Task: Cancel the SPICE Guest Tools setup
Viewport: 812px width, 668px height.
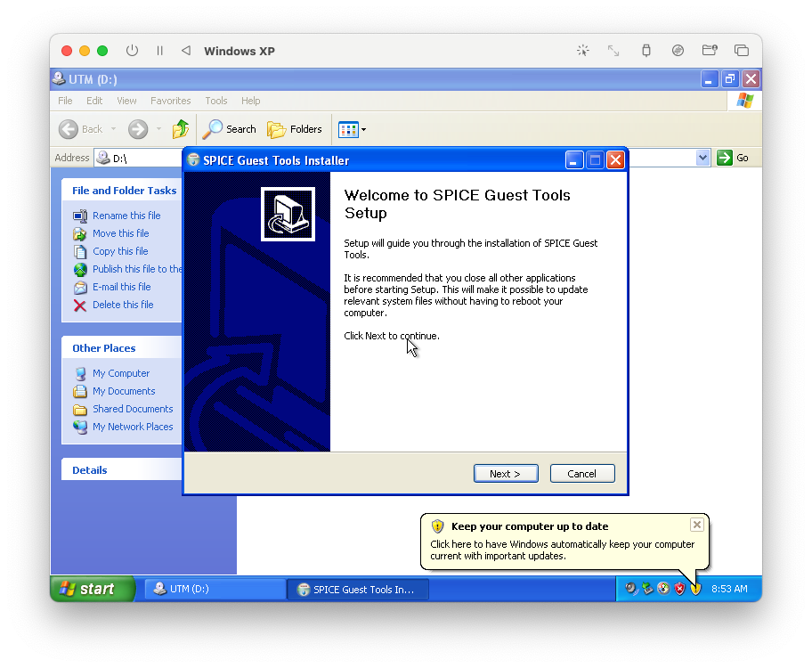Action: click(x=581, y=474)
